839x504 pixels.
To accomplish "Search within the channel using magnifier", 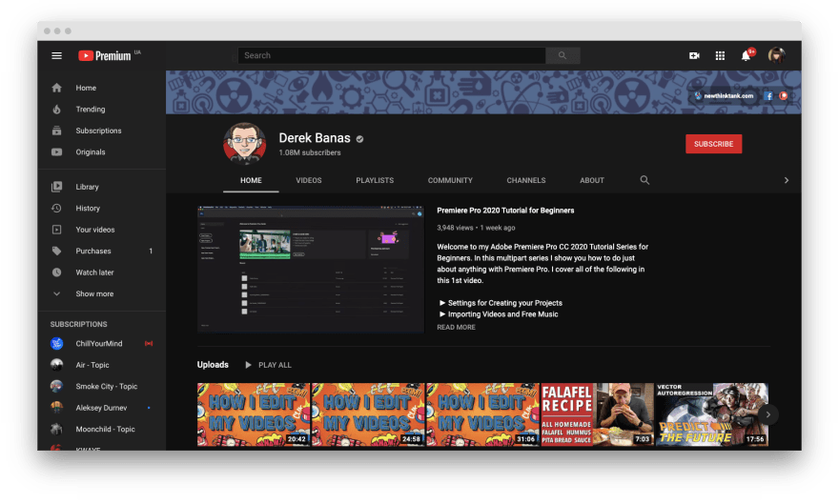I will 645,180.
